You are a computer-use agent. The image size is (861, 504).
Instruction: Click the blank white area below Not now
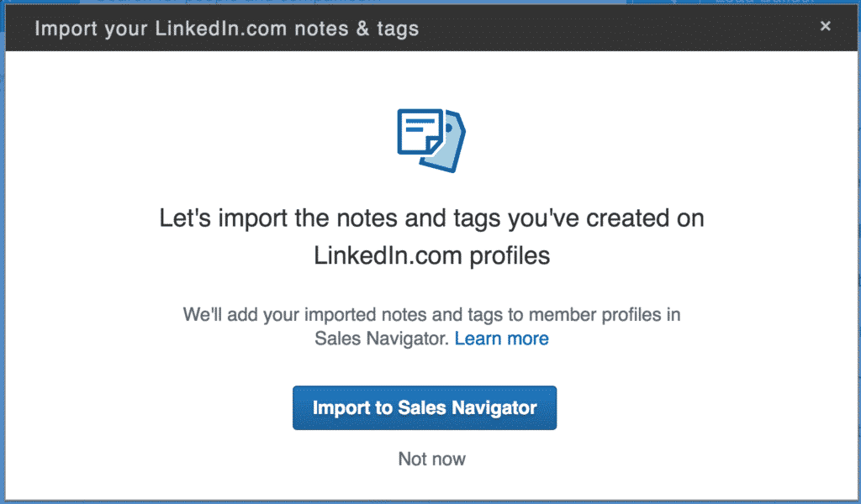pyautogui.click(x=431, y=486)
